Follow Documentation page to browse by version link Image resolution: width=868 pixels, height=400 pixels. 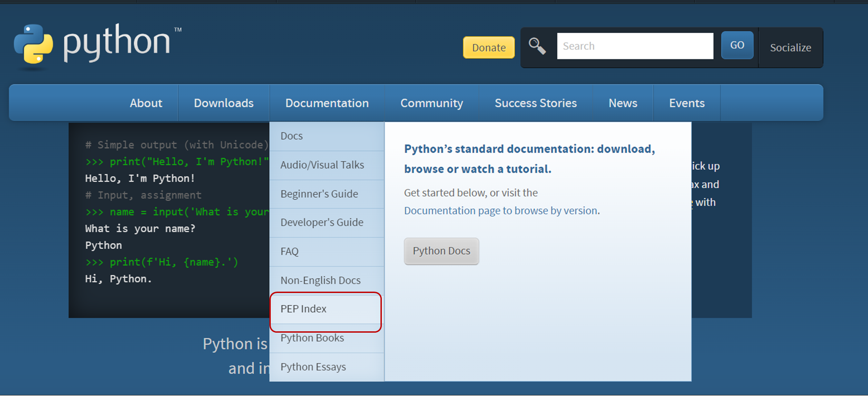pos(501,210)
